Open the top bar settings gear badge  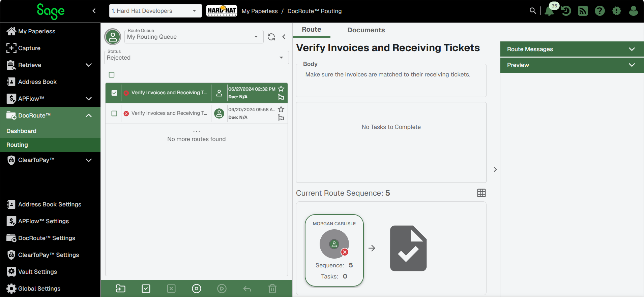[617, 11]
